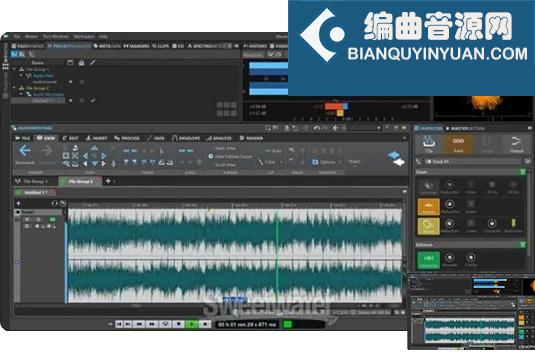Open the Help menu
This screenshot has height=363, width=535.
103,36
